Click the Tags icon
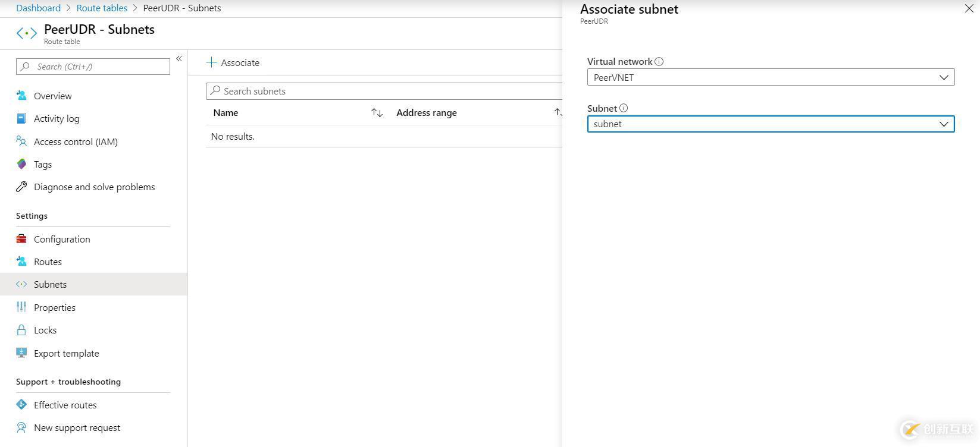Viewport: 980px width, 447px height. click(x=21, y=164)
